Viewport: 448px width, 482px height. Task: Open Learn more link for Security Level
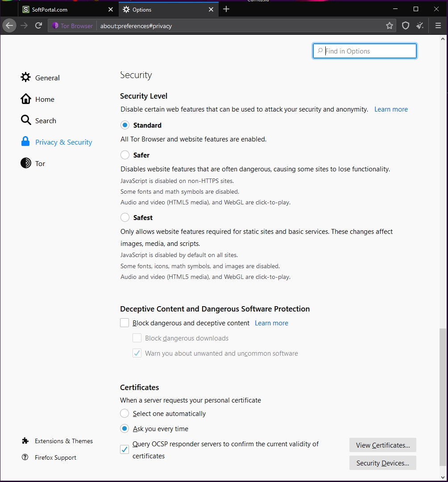(391, 109)
